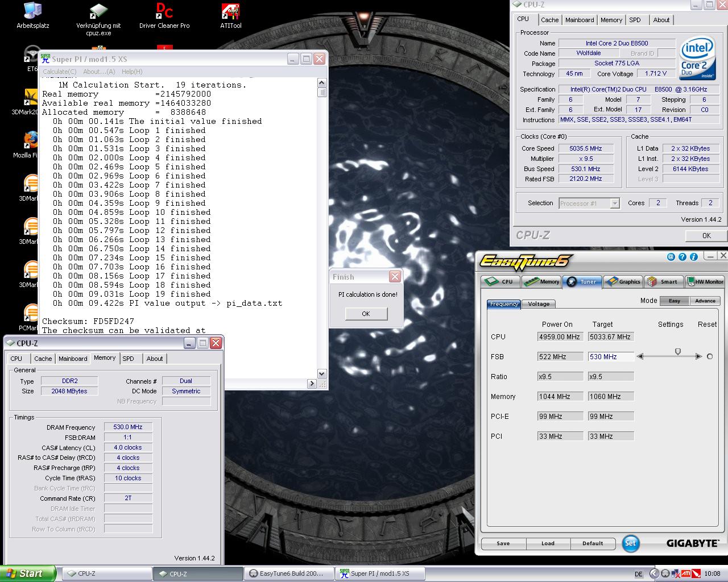Switch to EasyTune6 Graphics tab

tap(623, 281)
